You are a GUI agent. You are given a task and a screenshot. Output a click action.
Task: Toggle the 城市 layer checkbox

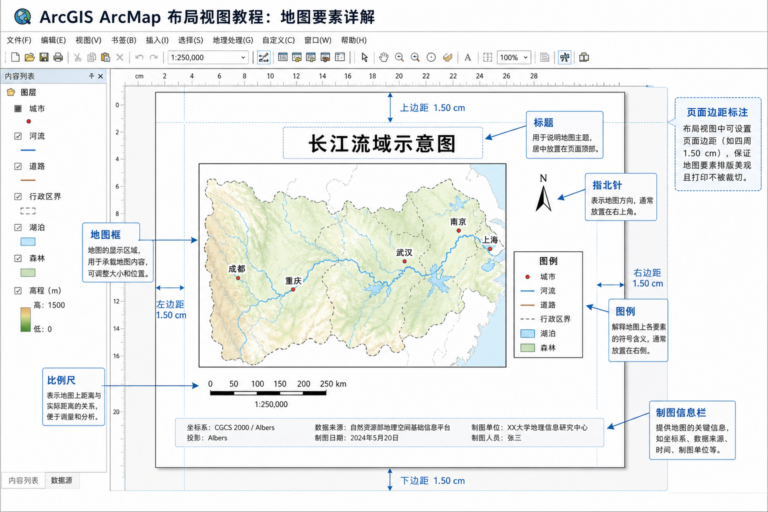(x=18, y=108)
